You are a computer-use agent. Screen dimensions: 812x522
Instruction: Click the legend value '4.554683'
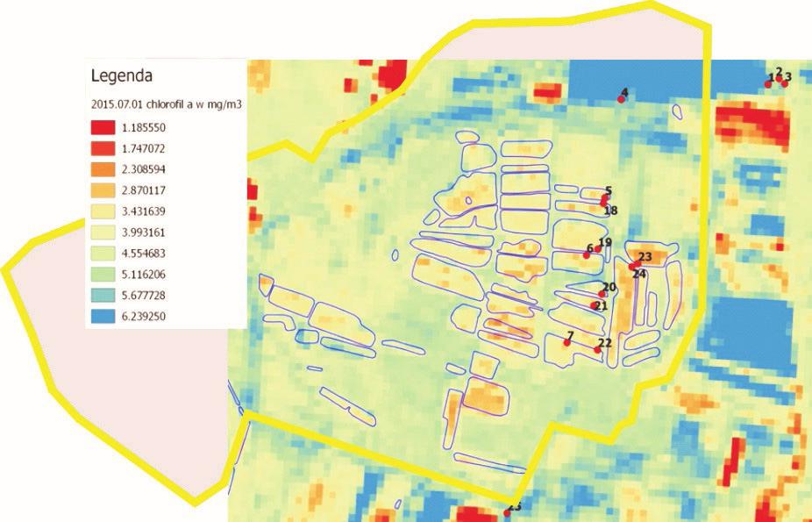(x=144, y=254)
